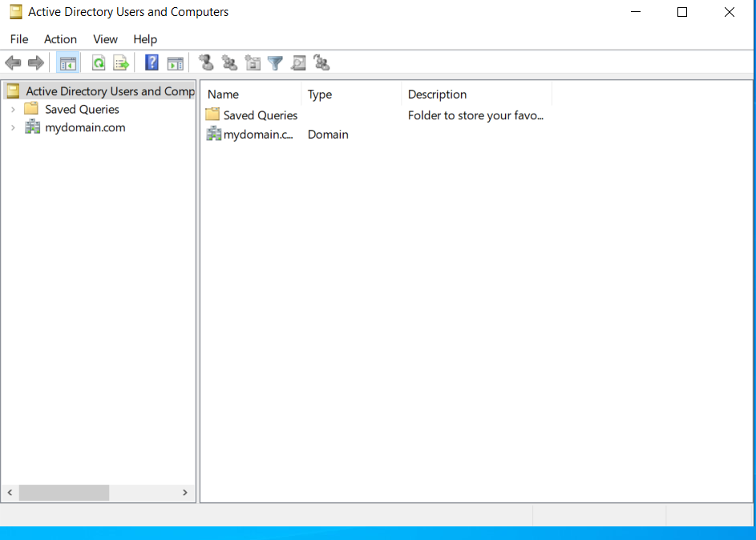Open the View menu
The width and height of the screenshot is (756, 540).
pyautogui.click(x=105, y=38)
